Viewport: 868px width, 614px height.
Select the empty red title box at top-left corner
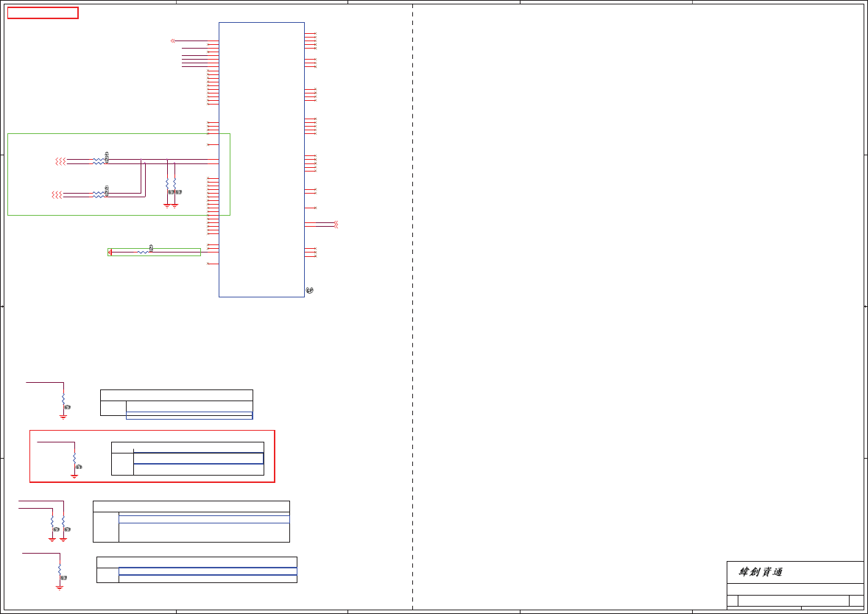click(x=43, y=13)
